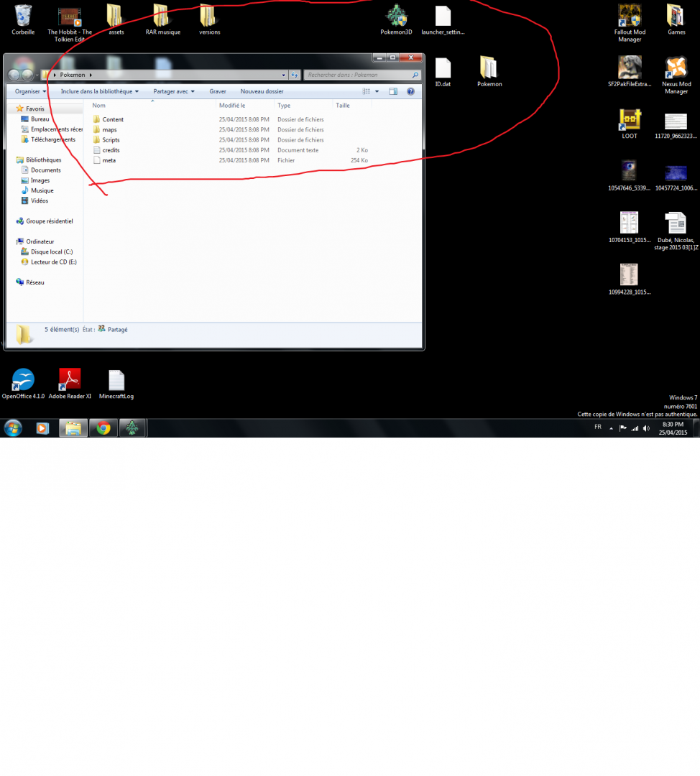Click the Graver toolbar button
This screenshot has width=700, height=776.
pos(217,91)
